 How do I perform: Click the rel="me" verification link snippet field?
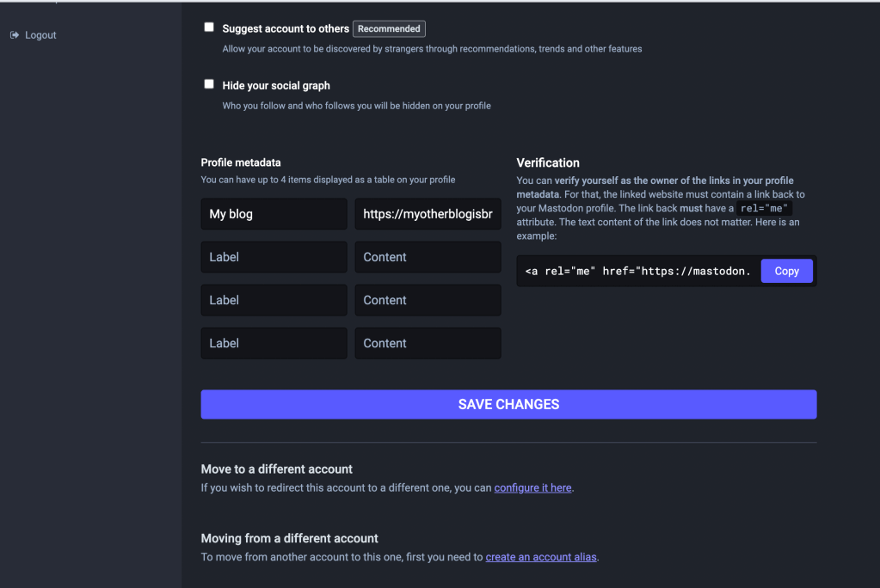637,271
